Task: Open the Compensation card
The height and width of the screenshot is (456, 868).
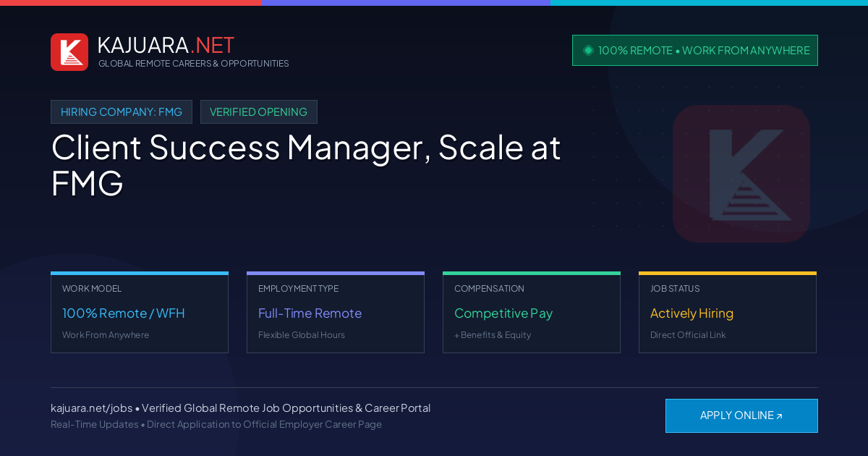Action: pyautogui.click(x=532, y=313)
